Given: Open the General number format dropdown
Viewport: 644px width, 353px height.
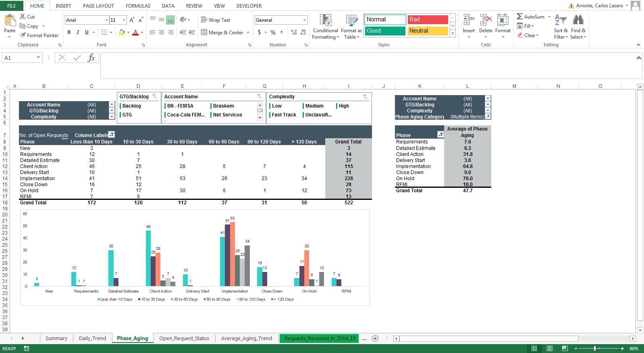Looking at the screenshot, I should [x=304, y=20].
